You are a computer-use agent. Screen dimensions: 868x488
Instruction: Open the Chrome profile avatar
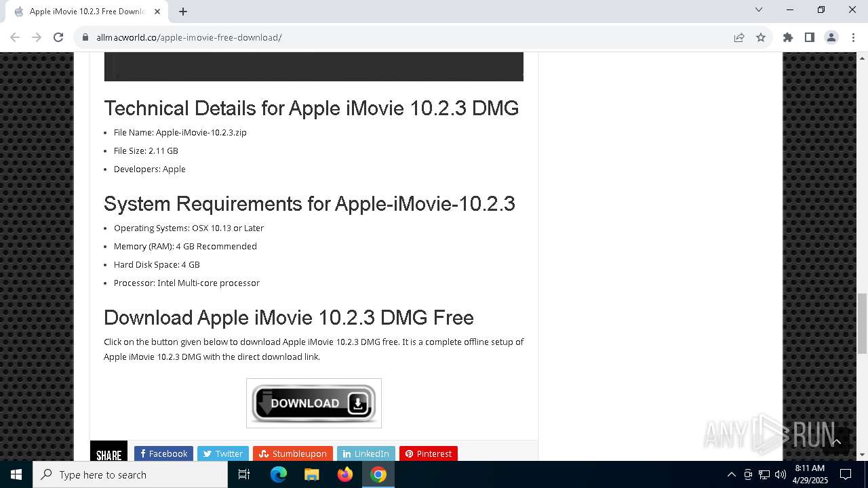tap(831, 37)
